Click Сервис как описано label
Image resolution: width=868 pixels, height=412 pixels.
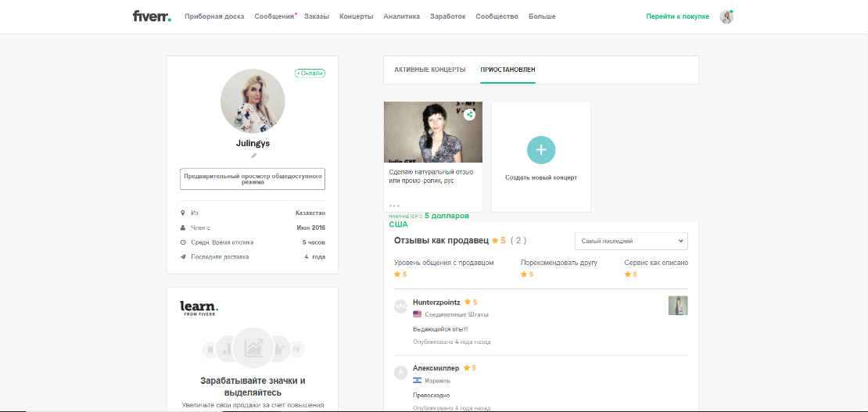(x=656, y=263)
